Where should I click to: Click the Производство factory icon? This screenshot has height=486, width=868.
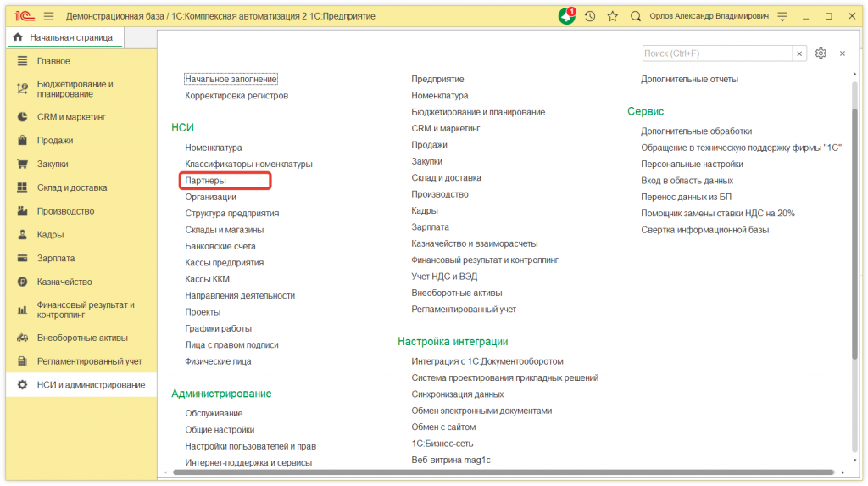[x=23, y=211]
